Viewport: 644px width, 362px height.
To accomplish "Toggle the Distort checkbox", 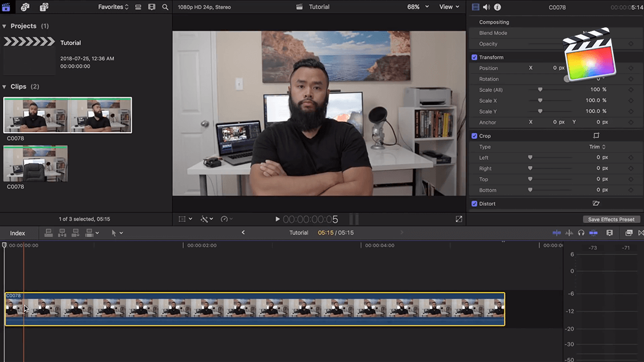I will [x=474, y=204].
